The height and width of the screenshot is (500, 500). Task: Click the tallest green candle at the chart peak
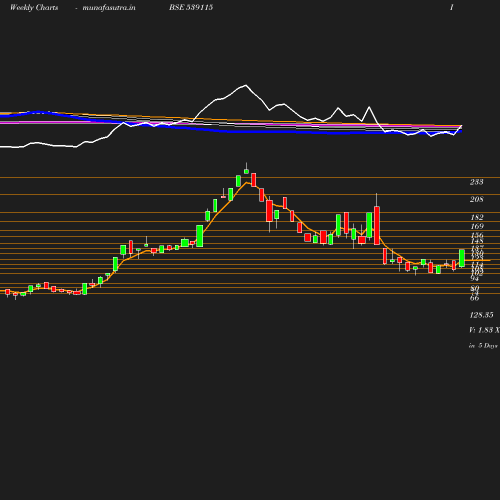pyautogui.click(x=246, y=171)
